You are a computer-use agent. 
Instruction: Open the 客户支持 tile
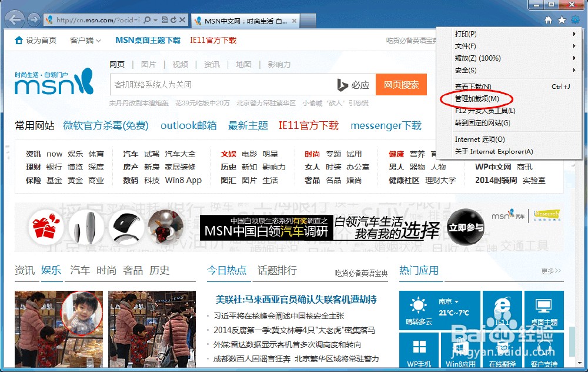point(544,351)
